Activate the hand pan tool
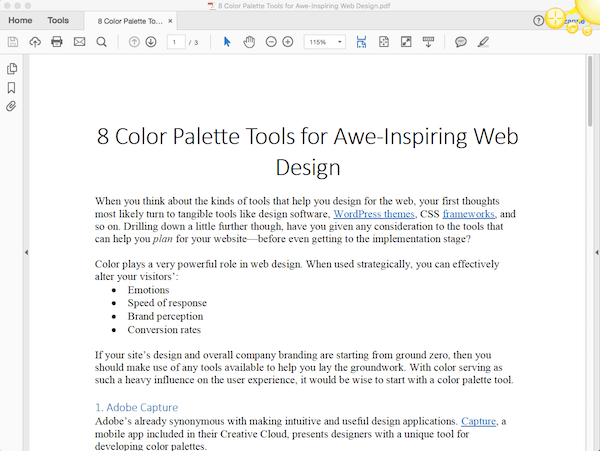Viewport: 600px width, 451px height. [x=249, y=42]
